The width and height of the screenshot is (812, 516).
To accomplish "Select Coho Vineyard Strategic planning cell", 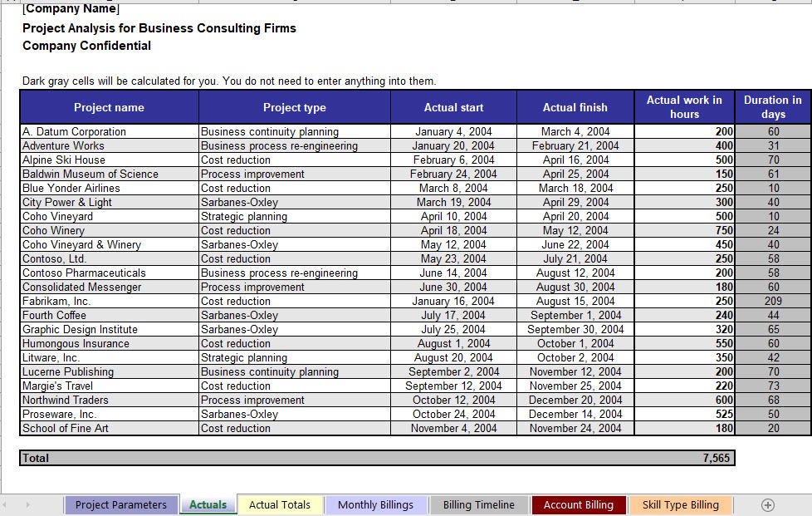I will point(295,217).
